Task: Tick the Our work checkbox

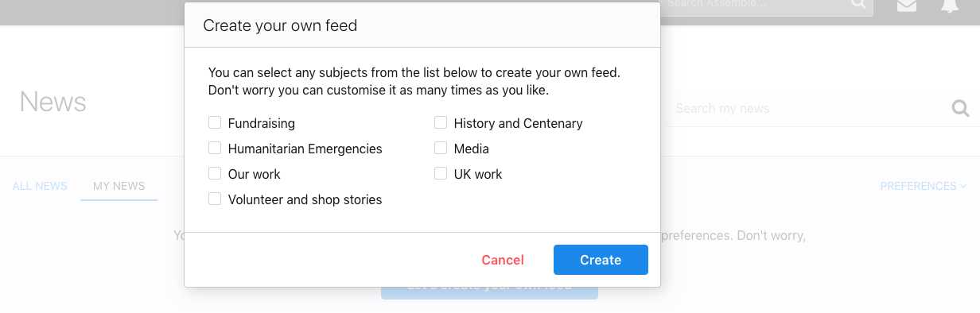Action: [215, 174]
